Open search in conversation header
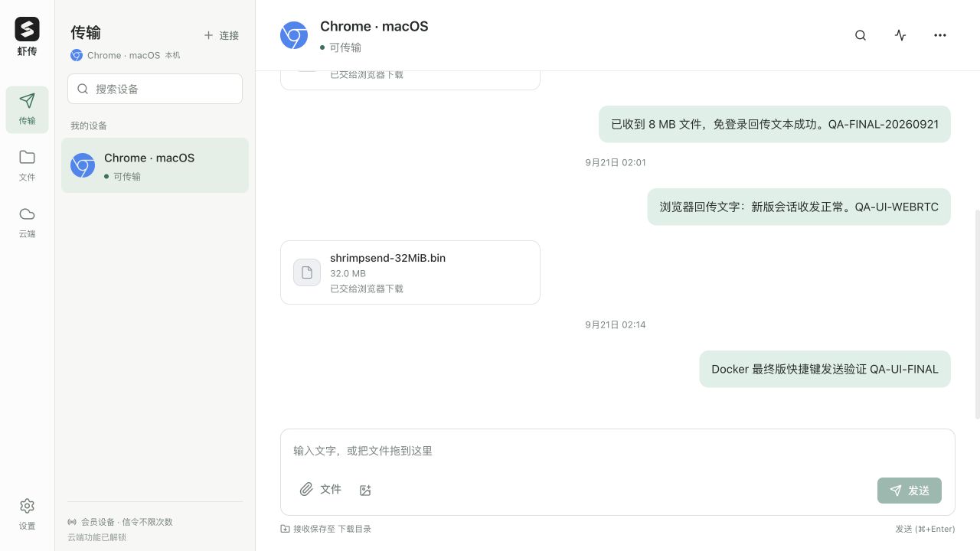 pyautogui.click(x=861, y=35)
